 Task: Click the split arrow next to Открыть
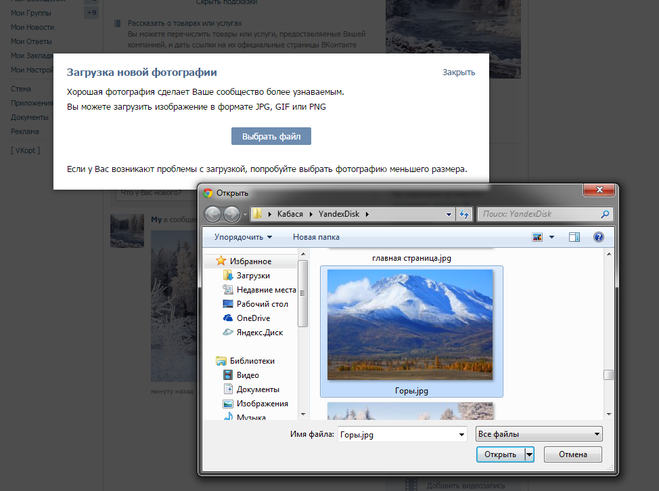[529, 454]
